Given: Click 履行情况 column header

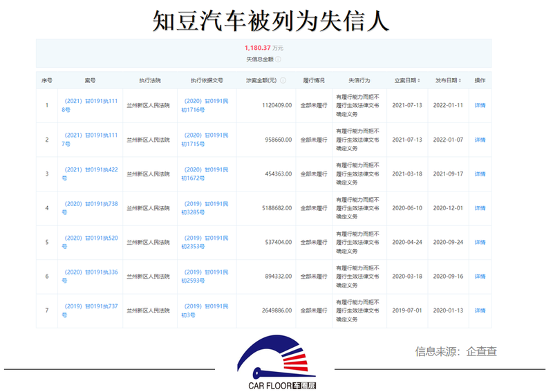Looking at the screenshot, I should pos(314,80).
